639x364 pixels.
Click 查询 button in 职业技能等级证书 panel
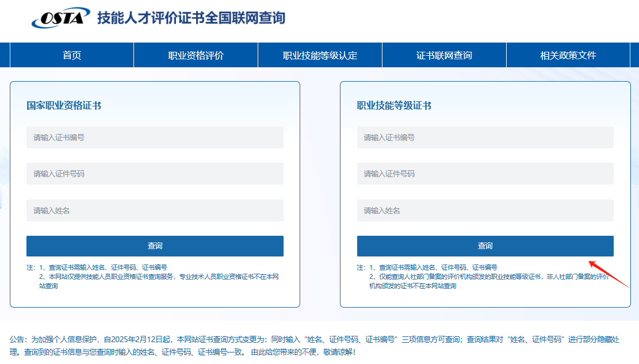click(485, 246)
